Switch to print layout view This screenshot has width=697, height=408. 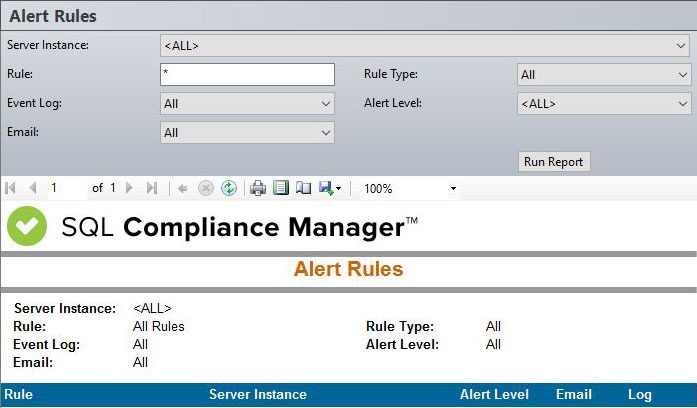point(280,188)
